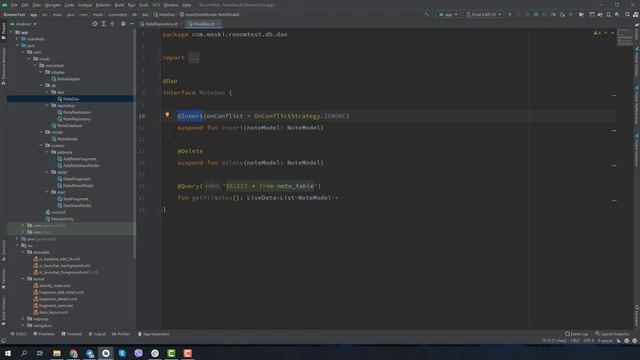Open the Terminal tool window button
The width and height of the screenshot is (640, 360).
coord(72,334)
